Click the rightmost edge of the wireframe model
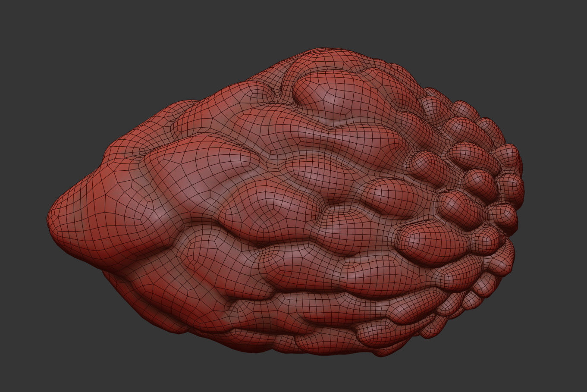587x392 pixels. pos(523,190)
